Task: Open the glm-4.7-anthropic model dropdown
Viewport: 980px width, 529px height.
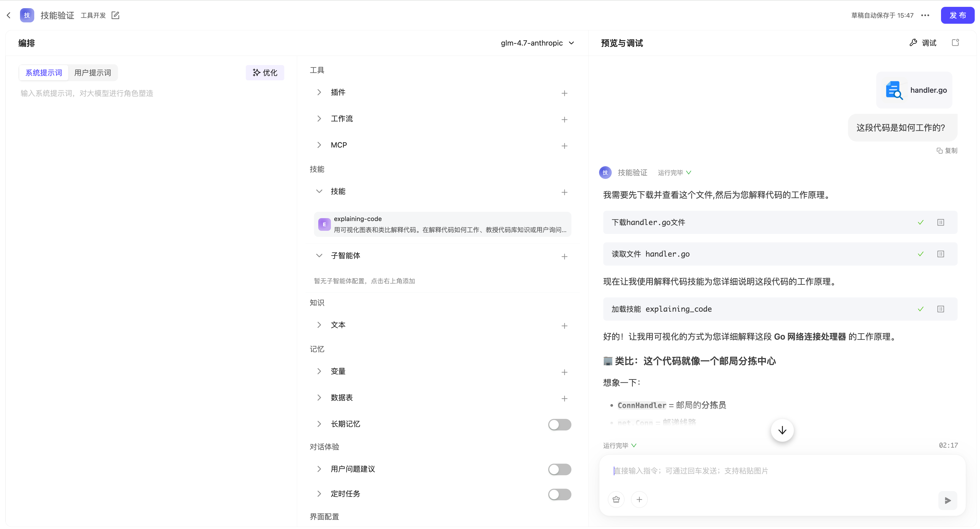Action: [537, 43]
